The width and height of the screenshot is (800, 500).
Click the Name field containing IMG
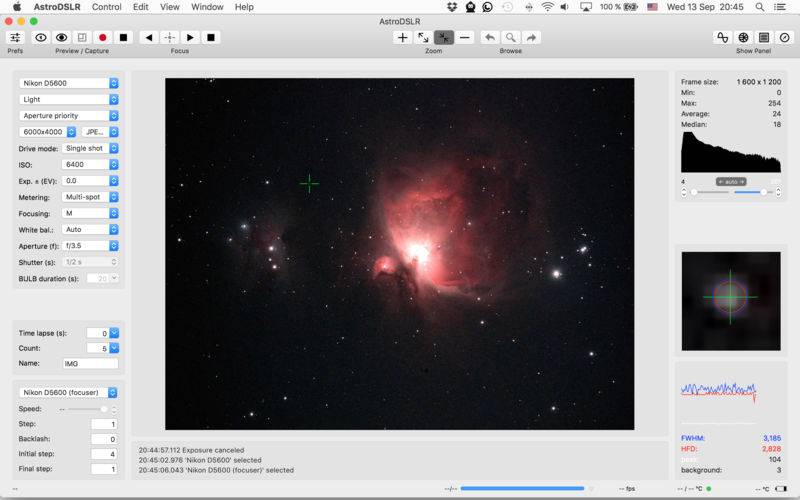point(89,363)
